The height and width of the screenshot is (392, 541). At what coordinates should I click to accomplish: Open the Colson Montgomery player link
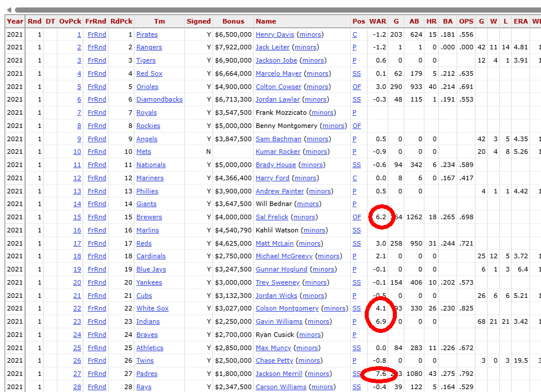click(287, 308)
